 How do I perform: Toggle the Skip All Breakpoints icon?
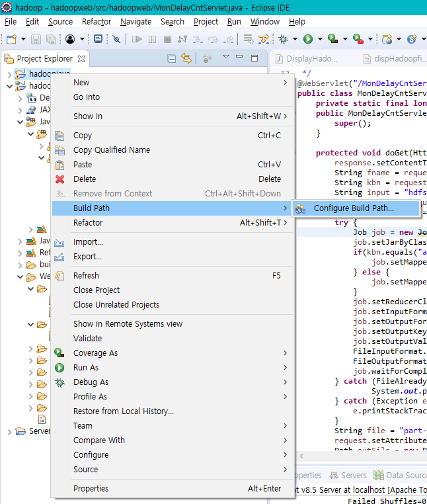pyautogui.click(x=116, y=39)
